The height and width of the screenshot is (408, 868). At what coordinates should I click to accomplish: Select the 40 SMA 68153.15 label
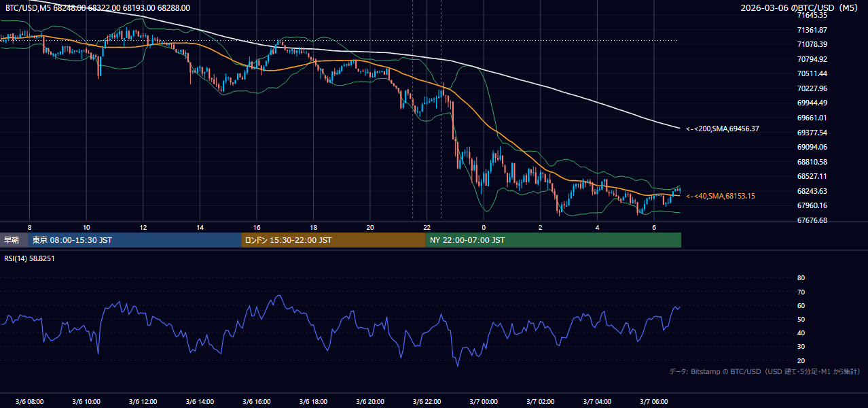pyautogui.click(x=720, y=196)
